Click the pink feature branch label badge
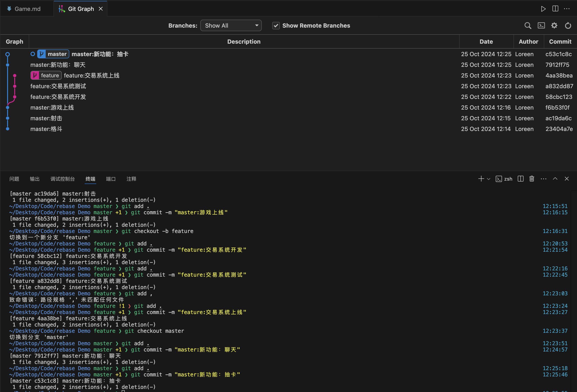This screenshot has width=577, height=392. click(46, 75)
